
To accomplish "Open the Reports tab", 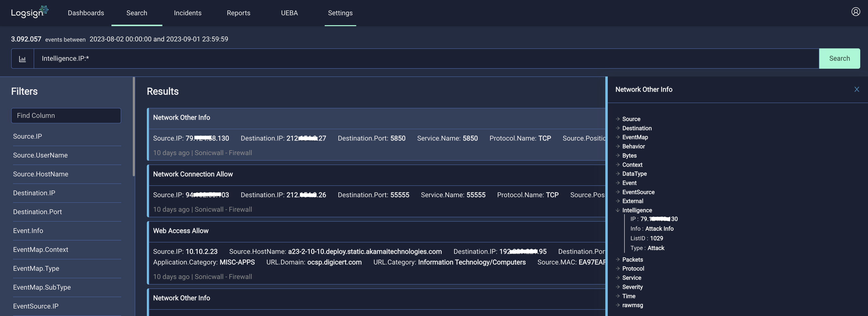I will pyautogui.click(x=238, y=13).
